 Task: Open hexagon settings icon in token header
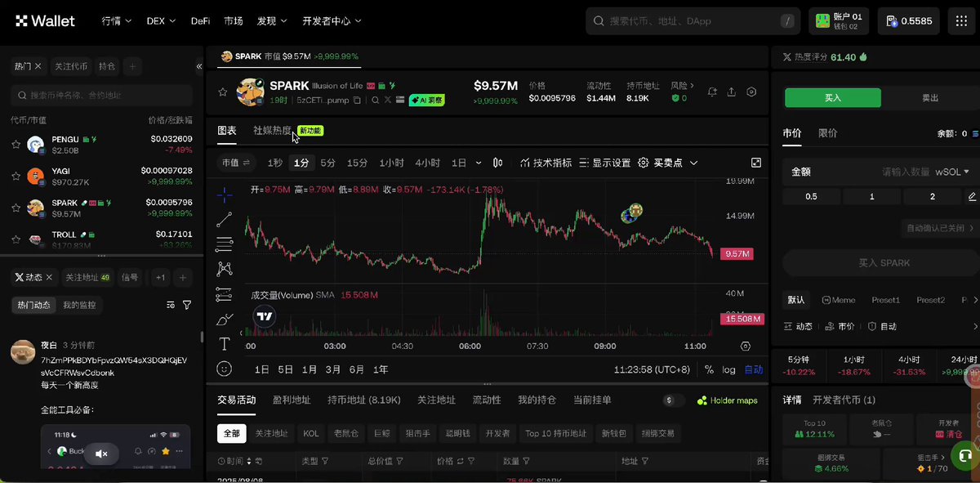(752, 92)
